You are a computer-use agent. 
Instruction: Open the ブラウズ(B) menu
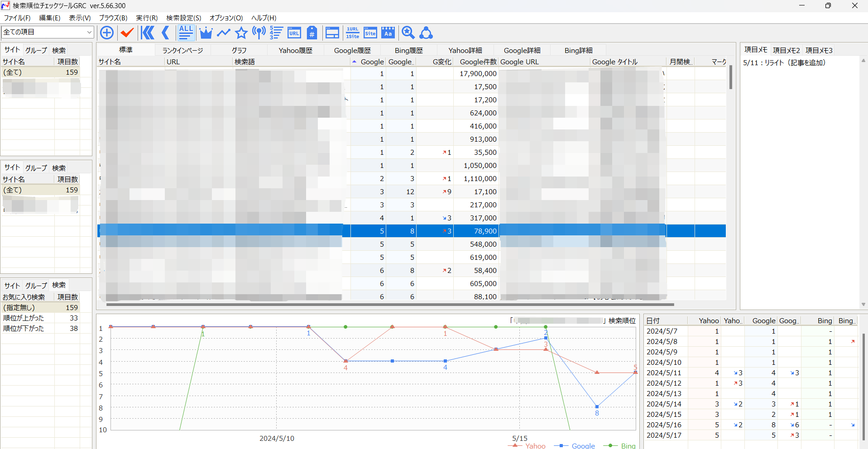(113, 18)
